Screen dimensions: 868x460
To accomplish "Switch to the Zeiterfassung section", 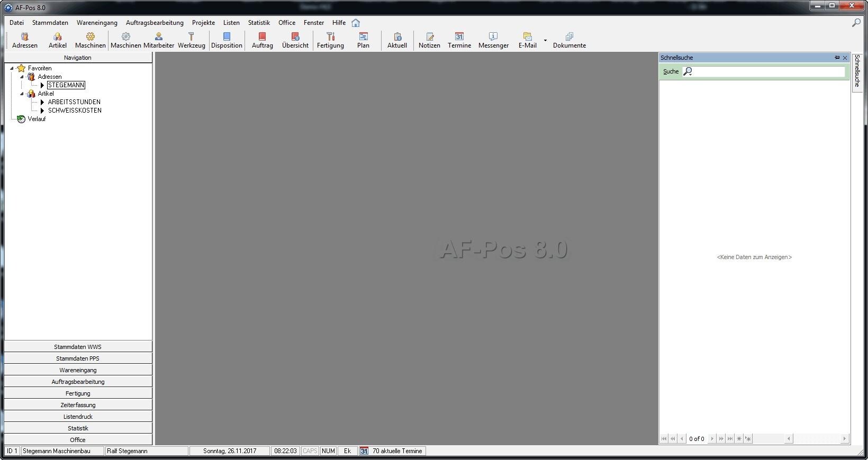I will tap(78, 405).
